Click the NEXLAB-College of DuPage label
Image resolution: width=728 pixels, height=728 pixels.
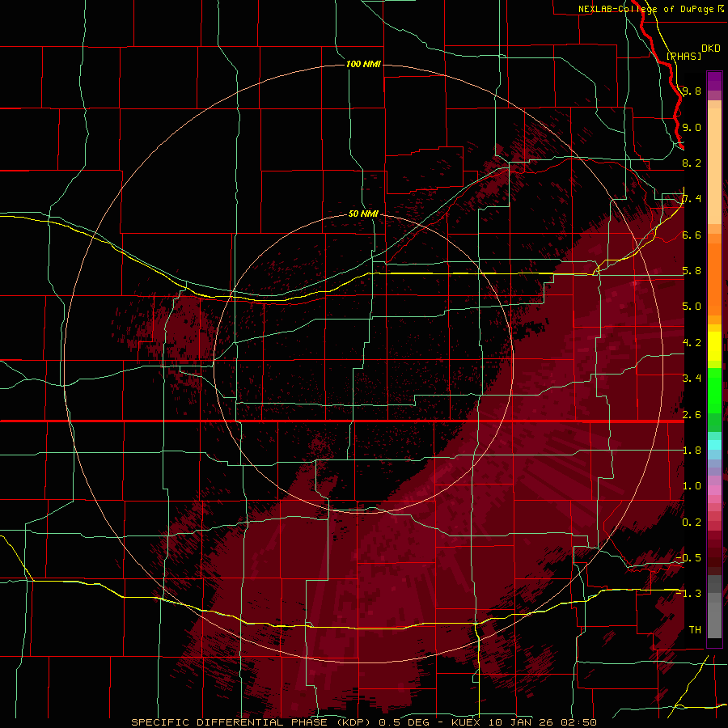[646, 9]
